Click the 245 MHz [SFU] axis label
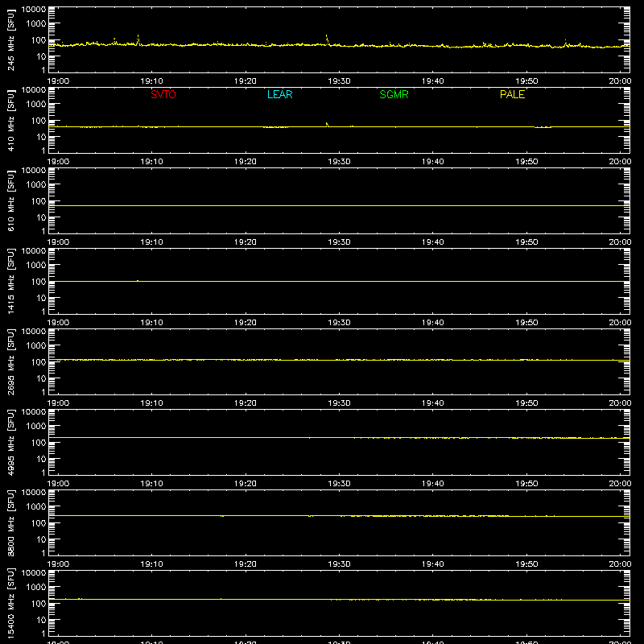Image resolution: width=644 pixels, height=644 pixels. click(10, 39)
